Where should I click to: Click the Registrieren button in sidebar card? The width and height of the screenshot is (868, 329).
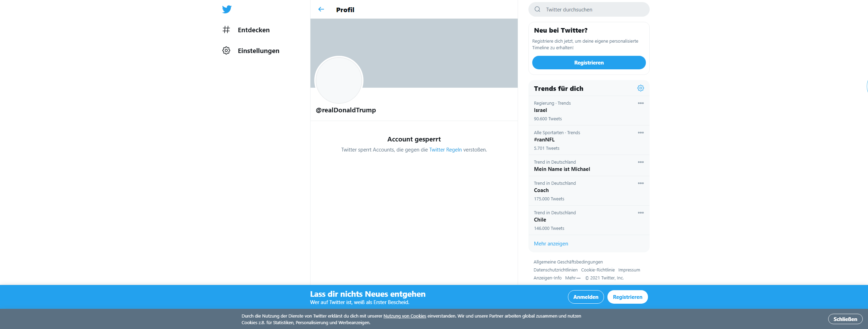coord(589,62)
